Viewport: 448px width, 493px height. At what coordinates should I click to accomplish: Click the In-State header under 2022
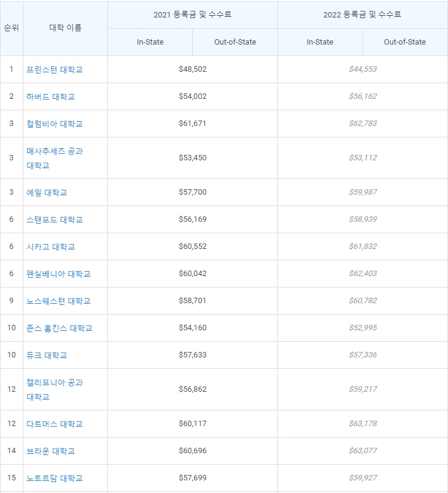(320, 42)
